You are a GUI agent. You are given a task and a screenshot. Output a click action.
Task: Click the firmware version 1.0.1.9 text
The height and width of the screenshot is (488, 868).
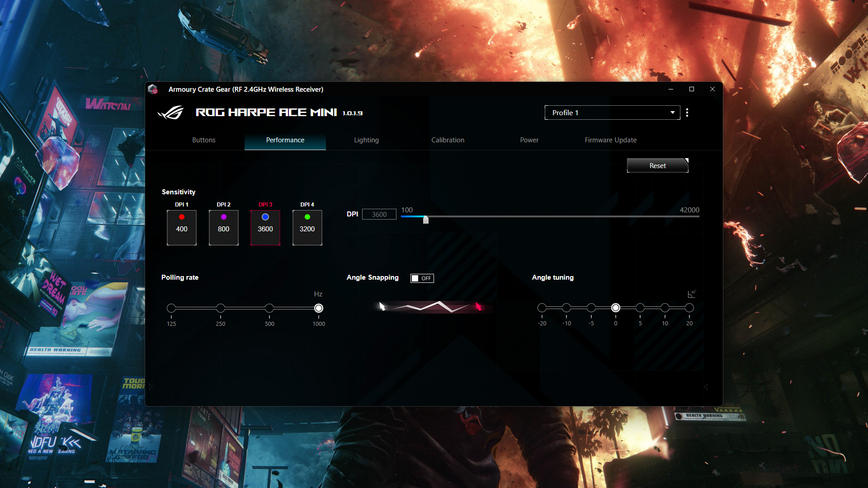click(353, 113)
